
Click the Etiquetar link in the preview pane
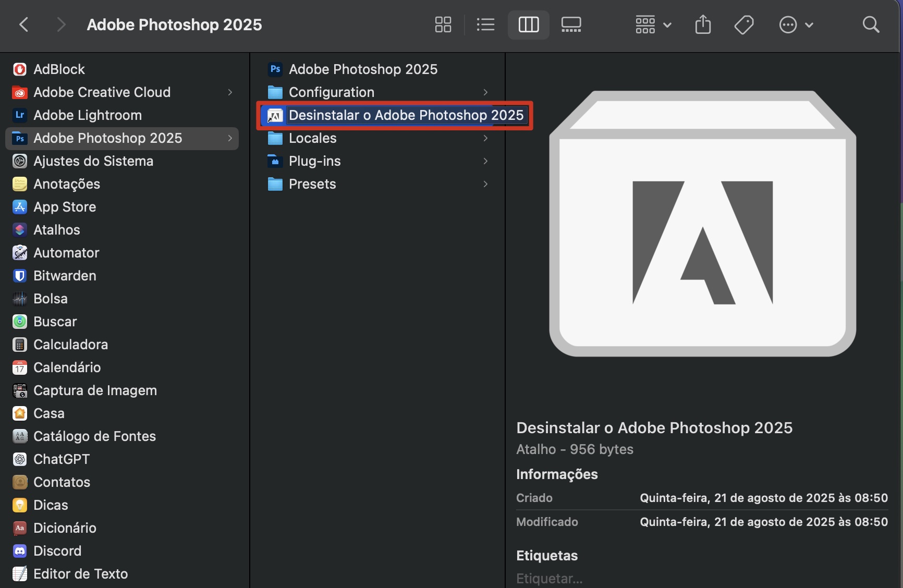coord(548,578)
